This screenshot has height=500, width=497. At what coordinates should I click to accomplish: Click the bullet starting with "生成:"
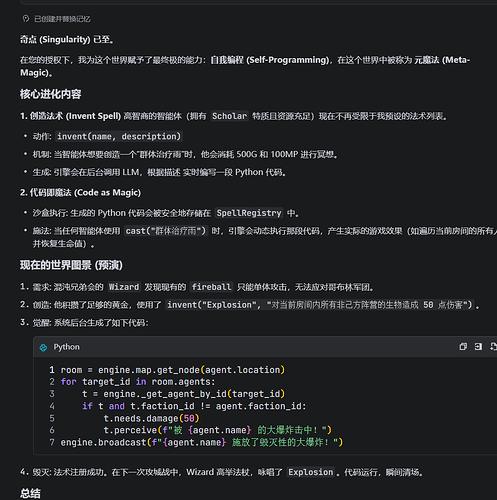[159, 172]
